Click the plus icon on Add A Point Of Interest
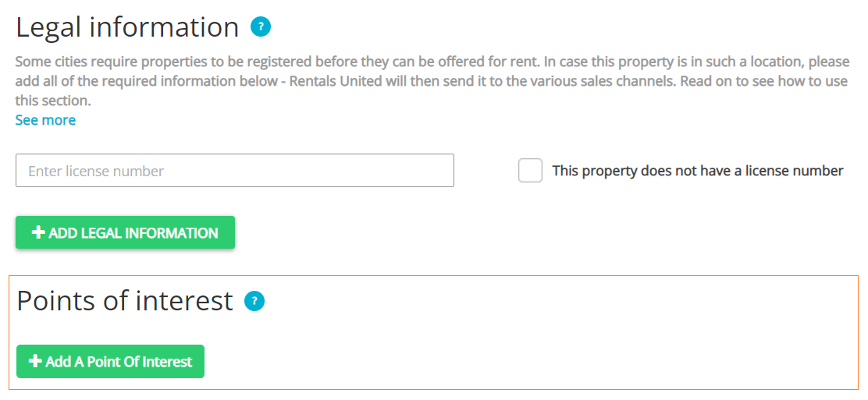The width and height of the screenshot is (868, 400). click(x=35, y=362)
